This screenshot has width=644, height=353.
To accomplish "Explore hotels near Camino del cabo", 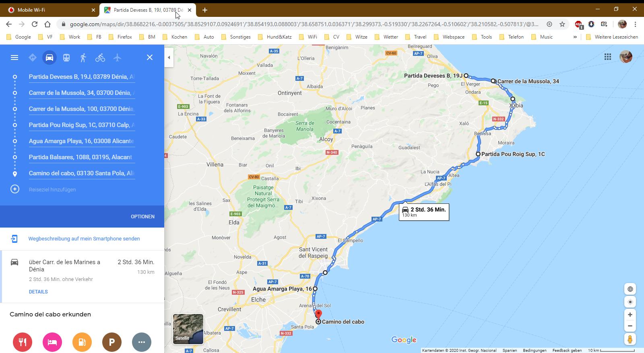I will coord(52,342).
